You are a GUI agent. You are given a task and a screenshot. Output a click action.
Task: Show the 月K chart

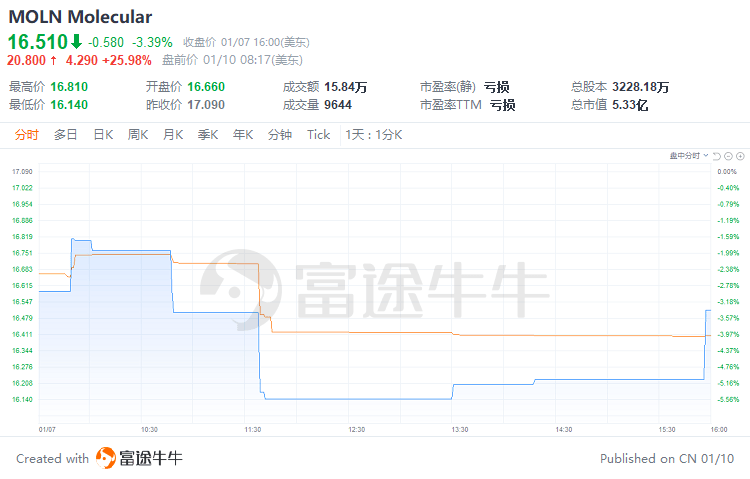coord(173,135)
